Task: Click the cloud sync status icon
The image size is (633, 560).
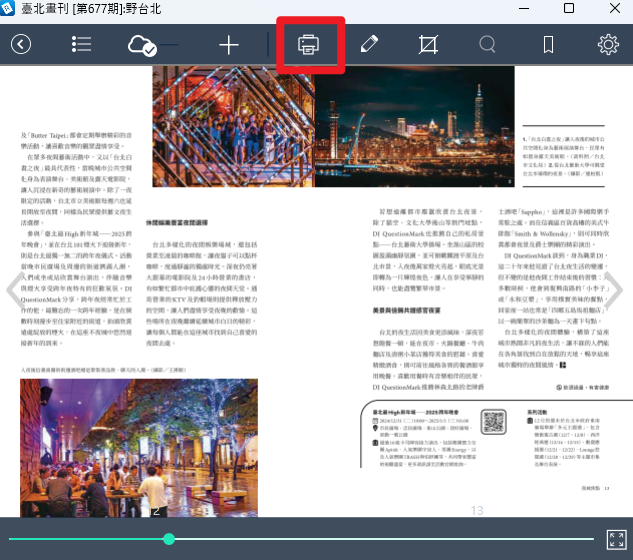Action: (x=142, y=45)
